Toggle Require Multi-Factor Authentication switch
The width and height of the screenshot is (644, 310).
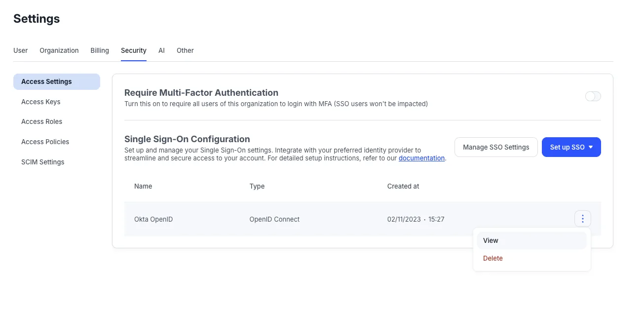(x=593, y=96)
